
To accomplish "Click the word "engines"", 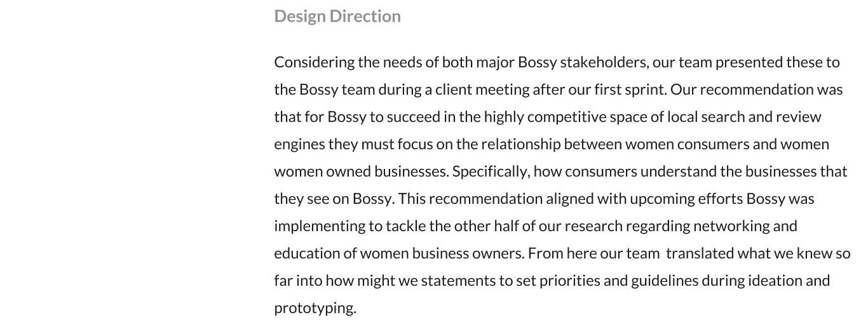I will coord(299,145).
